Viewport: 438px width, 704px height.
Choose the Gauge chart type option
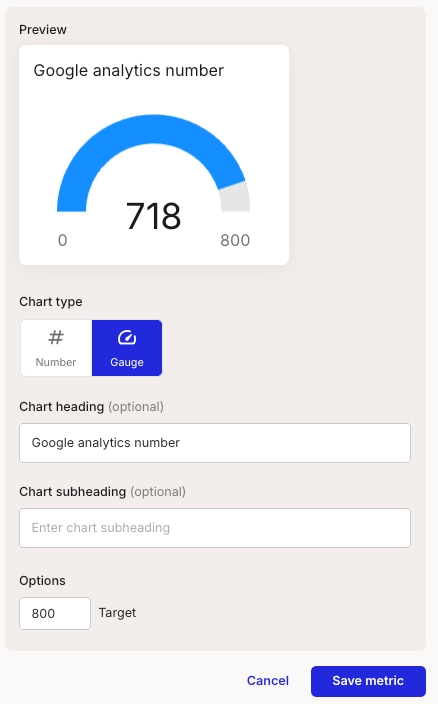coord(127,348)
